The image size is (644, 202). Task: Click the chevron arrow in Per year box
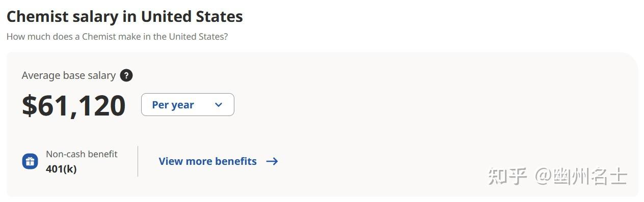(x=219, y=105)
